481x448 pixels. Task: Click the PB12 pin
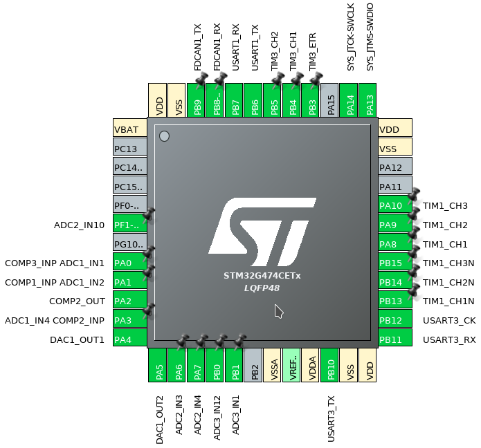coord(395,319)
